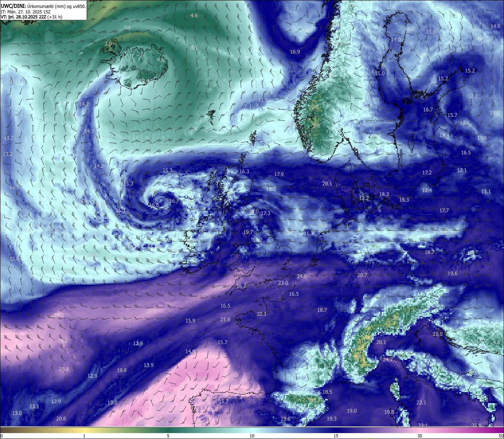
Task: Click the 5.2 value over Norway
Action: (342, 80)
